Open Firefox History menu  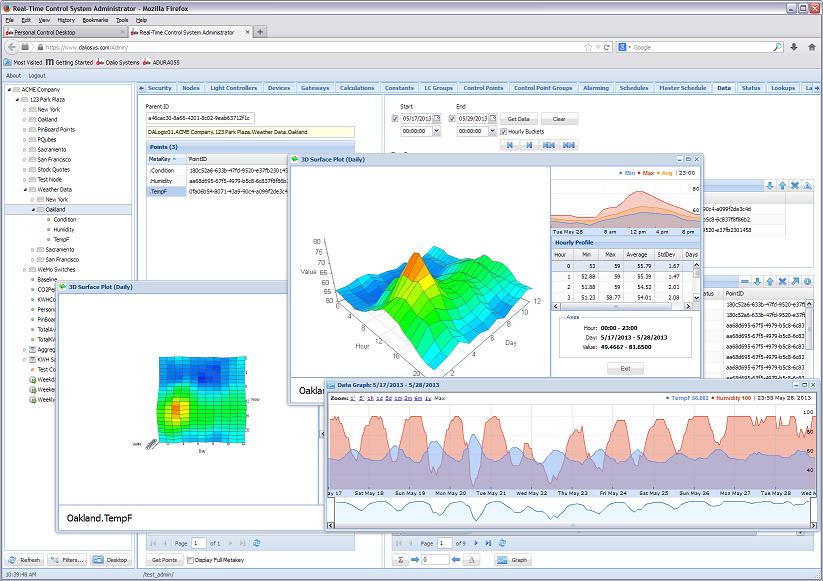point(66,20)
